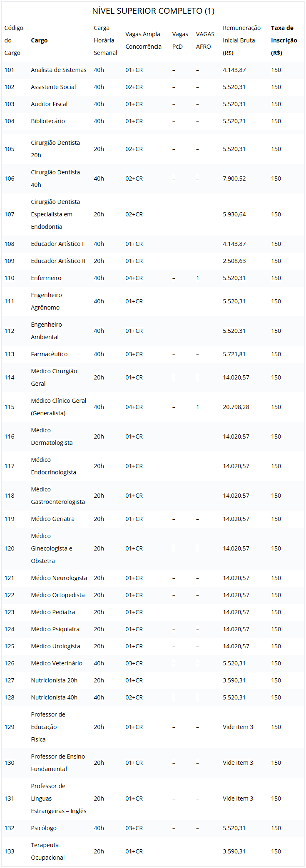Click the 'Terapeuta Ocupacional' cargo cell

tap(48, 851)
